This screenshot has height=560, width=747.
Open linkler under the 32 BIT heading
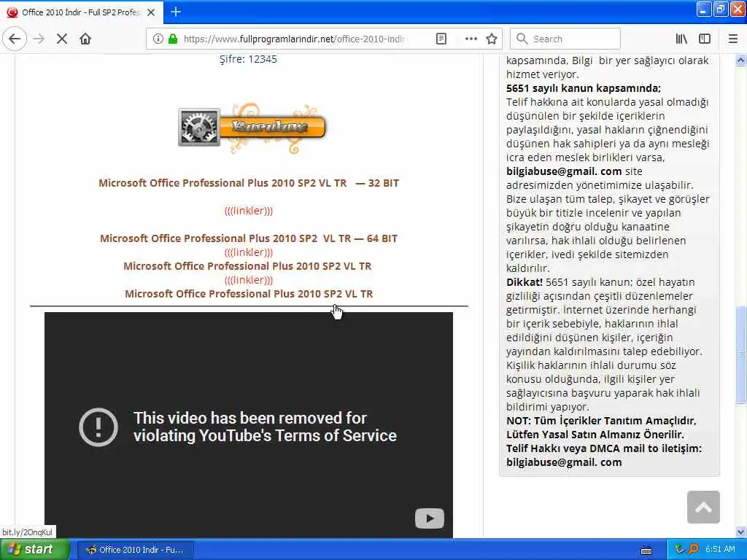tap(249, 211)
